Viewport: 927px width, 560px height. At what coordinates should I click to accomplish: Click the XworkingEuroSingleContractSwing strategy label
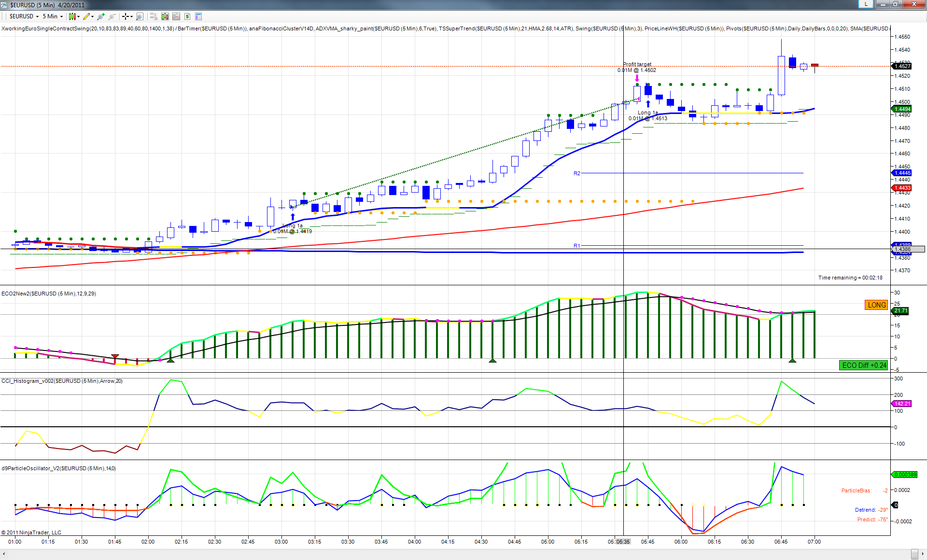pos(88,28)
